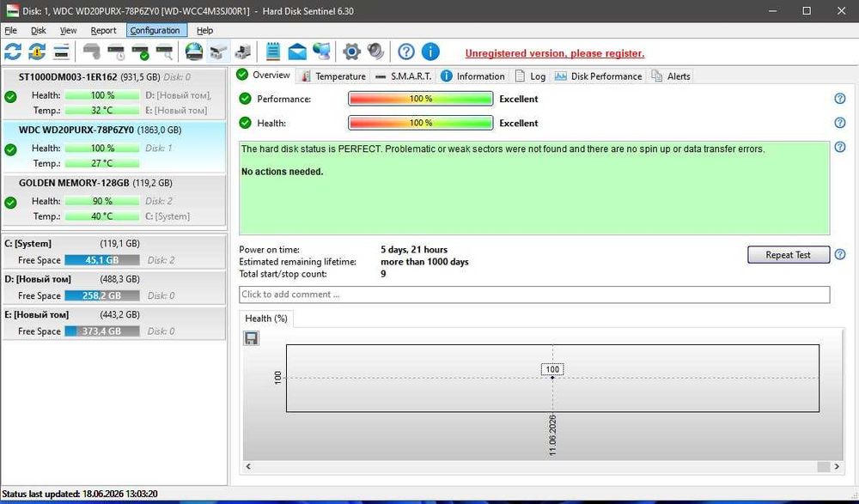Click the disk with green check icon

click(140, 52)
